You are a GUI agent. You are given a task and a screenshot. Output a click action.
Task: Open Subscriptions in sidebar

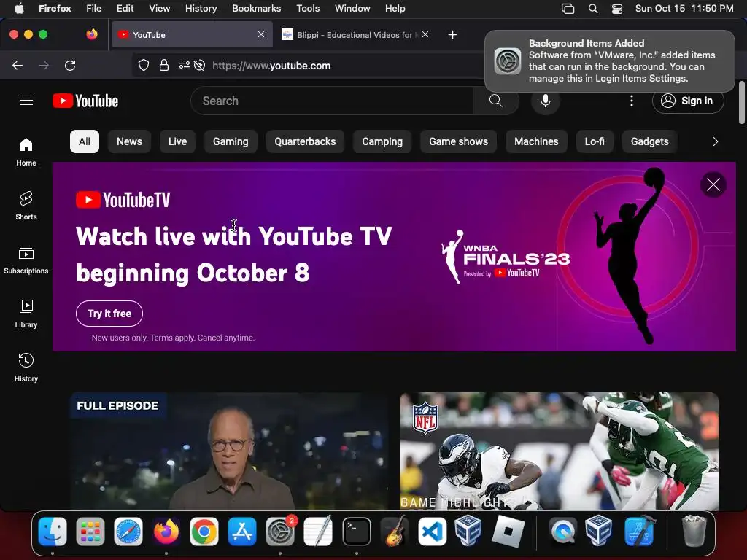point(26,260)
